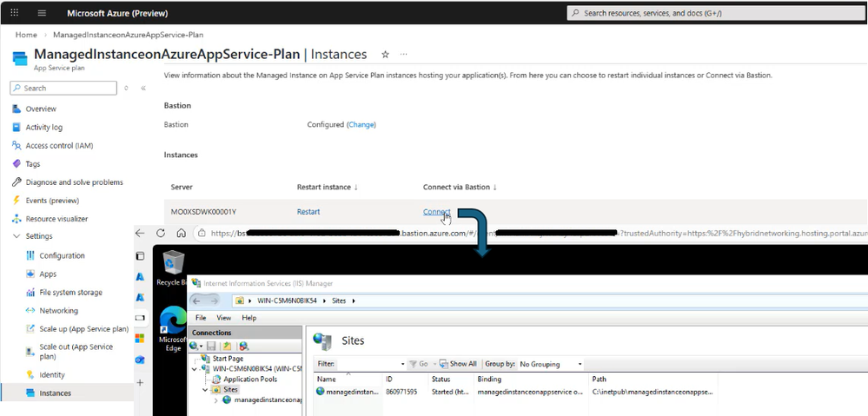This screenshot has width=868, height=416.
Task: Click the Filter text box in Sites
Action: [371, 364]
